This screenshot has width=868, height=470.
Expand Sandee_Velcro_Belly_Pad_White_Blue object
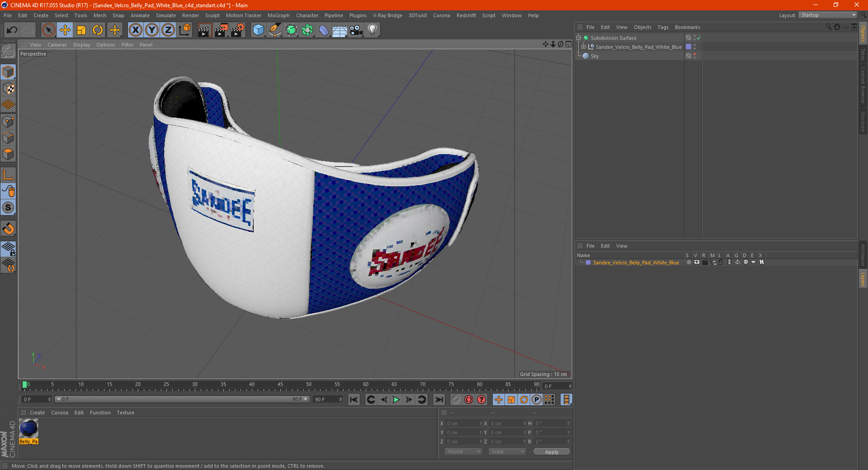pyautogui.click(x=584, y=47)
